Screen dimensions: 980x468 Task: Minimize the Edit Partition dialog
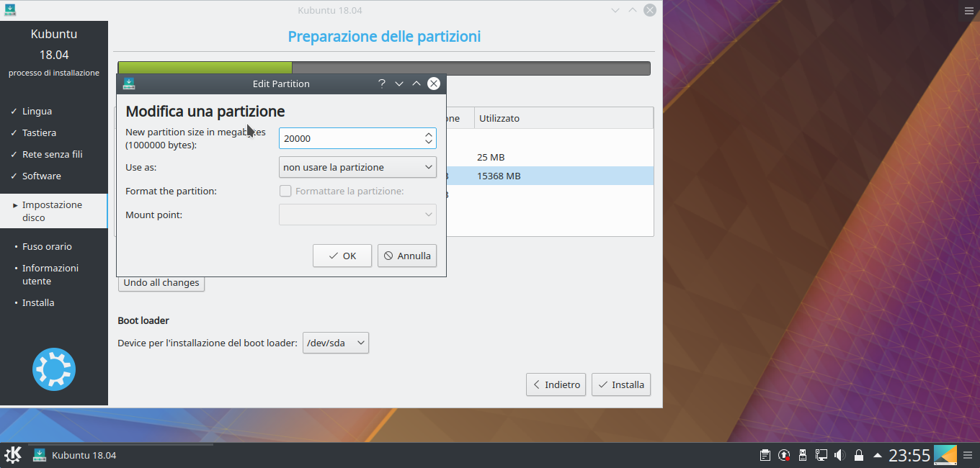click(399, 84)
